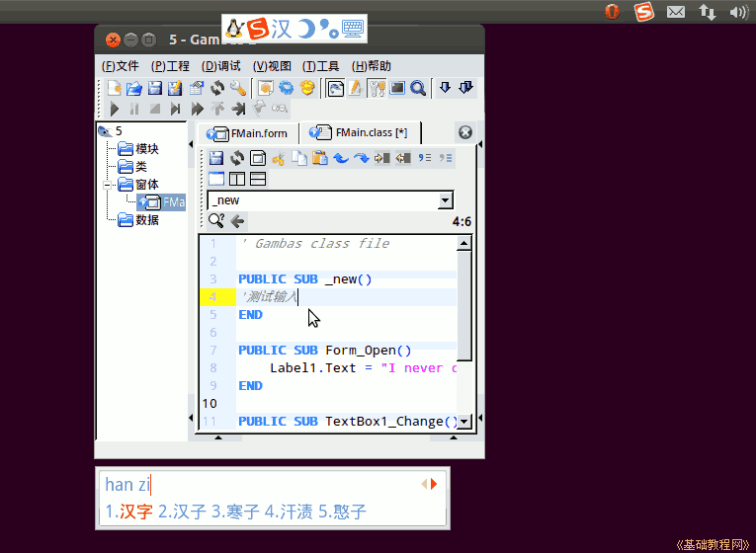This screenshot has height=553, width=756.
Task: Save the project via main toolbar floppy icon
Action: (155, 88)
